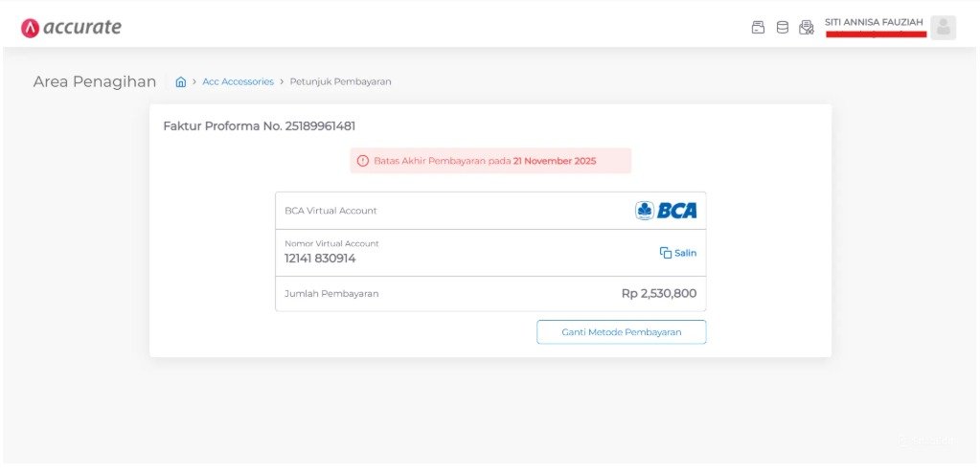Image resolution: width=980 pixels, height=474 pixels.
Task: Open the database icon in the header
Action: tap(782, 28)
